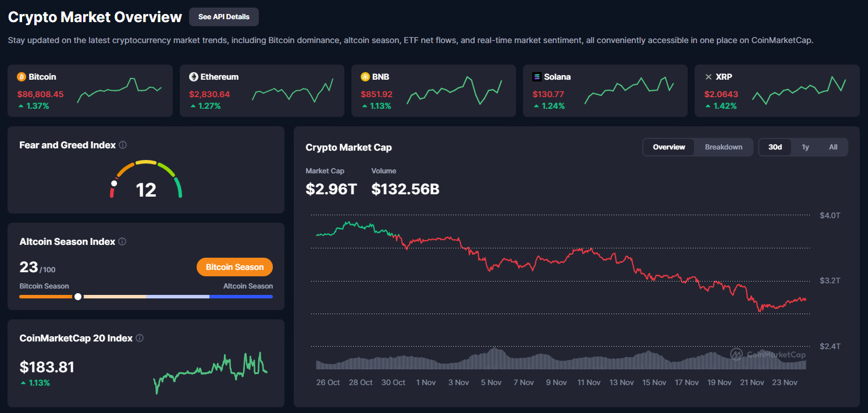Click the See API Details button
This screenshot has width=868, height=413.
[x=223, y=17]
